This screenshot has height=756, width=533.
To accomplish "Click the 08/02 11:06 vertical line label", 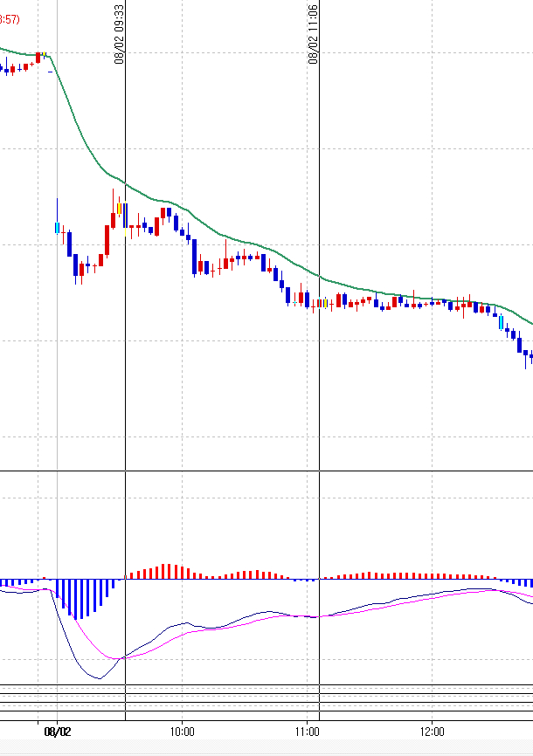I will tap(313, 33).
